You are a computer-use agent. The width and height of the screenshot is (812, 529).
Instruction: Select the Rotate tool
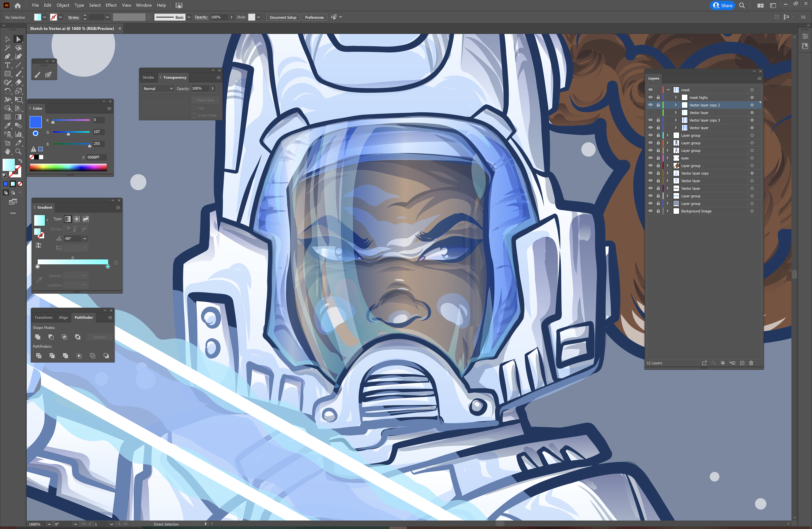(x=7, y=91)
